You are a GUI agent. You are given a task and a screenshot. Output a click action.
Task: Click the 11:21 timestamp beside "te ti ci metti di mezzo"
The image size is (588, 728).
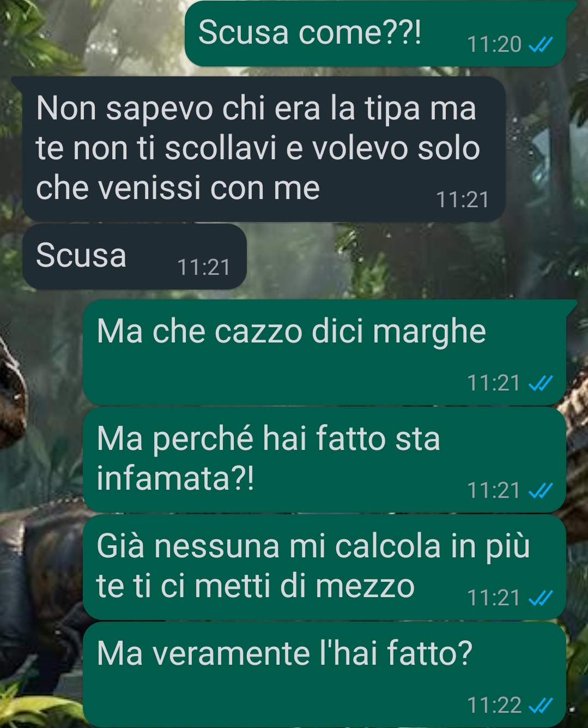494,598
